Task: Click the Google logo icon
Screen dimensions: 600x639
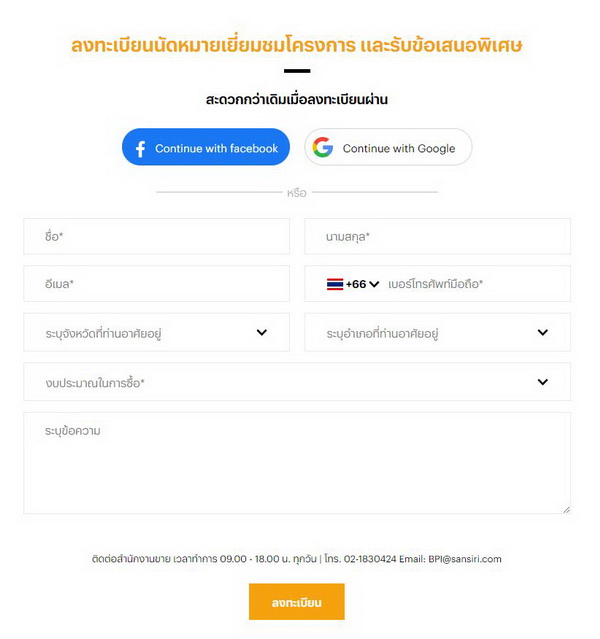Action: [322, 148]
